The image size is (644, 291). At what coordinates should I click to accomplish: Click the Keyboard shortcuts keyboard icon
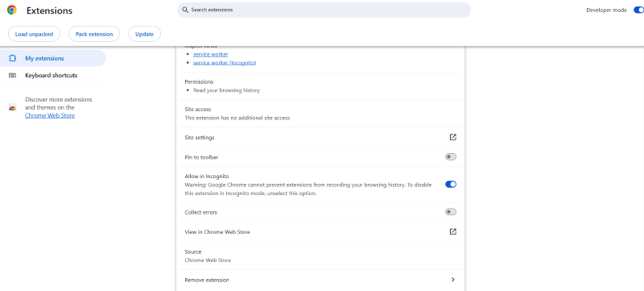point(12,75)
